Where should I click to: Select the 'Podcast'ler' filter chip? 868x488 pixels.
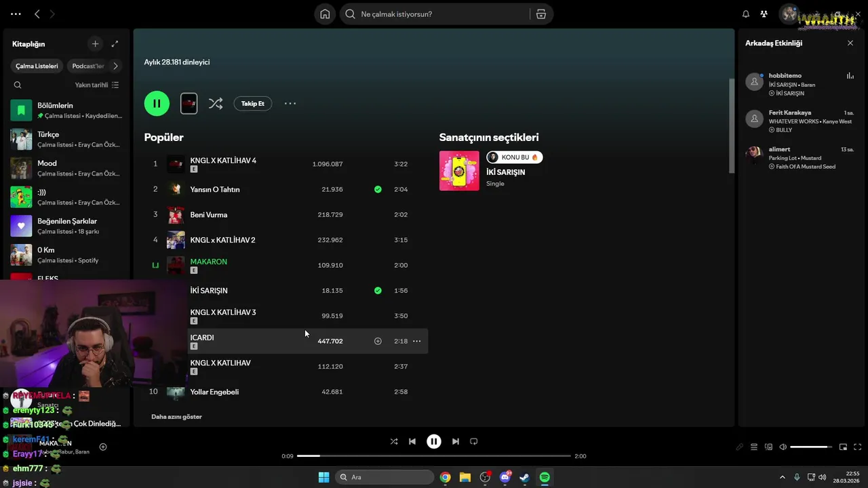(x=88, y=66)
